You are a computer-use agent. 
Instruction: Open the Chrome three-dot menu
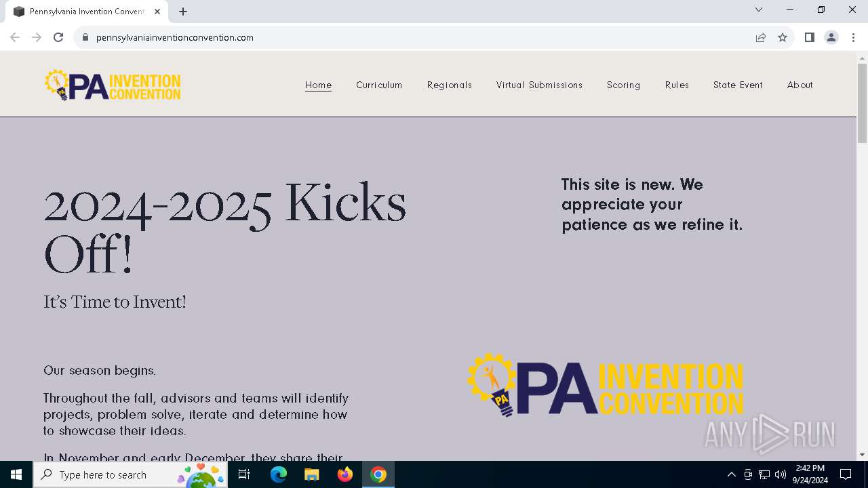[853, 37]
